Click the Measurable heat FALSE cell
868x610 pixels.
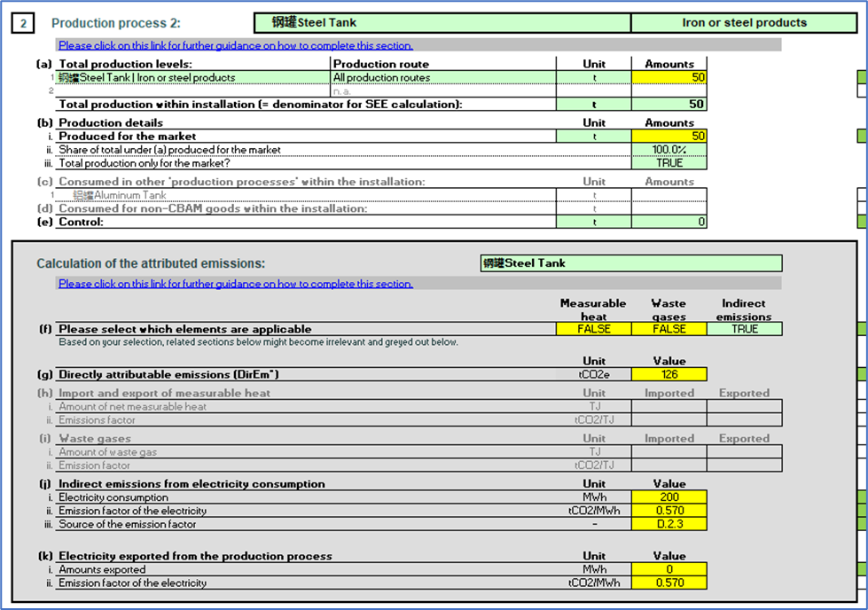pos(593,329)
